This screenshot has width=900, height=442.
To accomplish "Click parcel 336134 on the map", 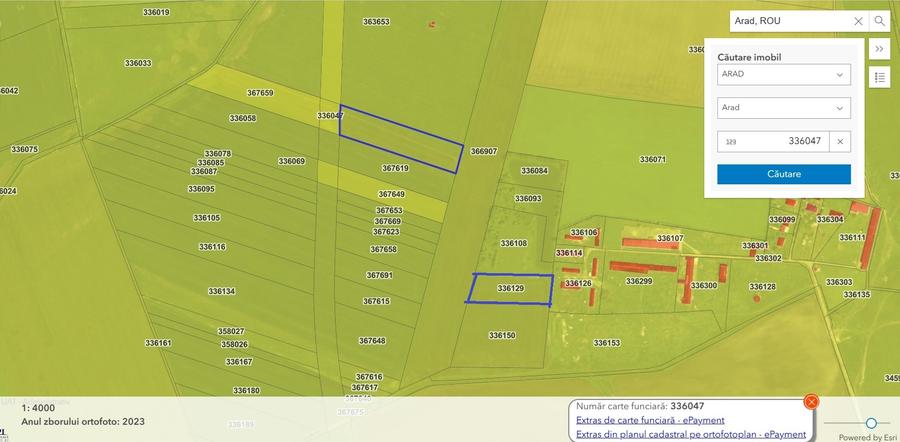I will (x=222, y=291).
